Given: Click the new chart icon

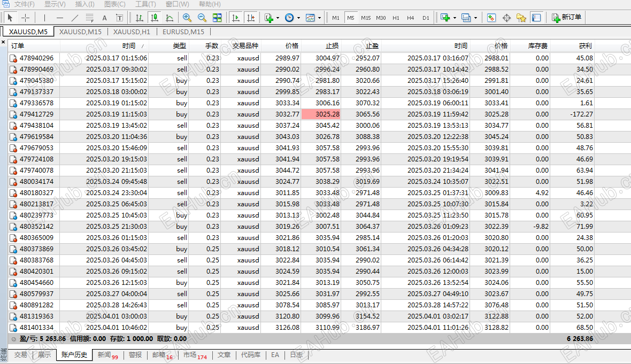Looking at the screenshot, I should tap(445, 18).
